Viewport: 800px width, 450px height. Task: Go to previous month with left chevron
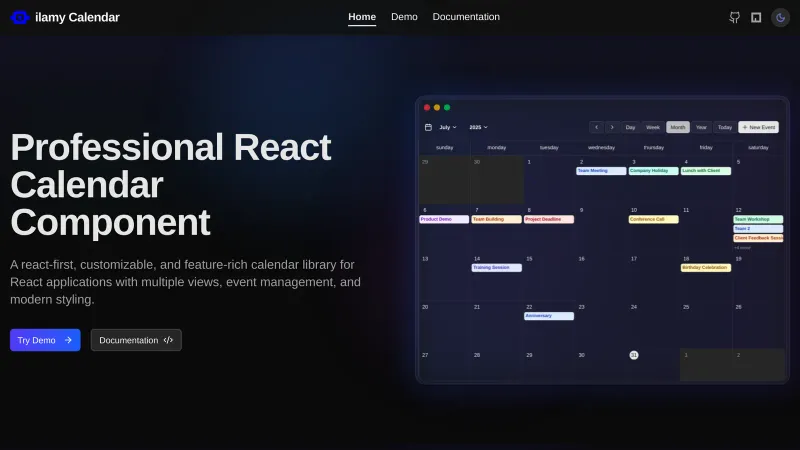point(596,127)
